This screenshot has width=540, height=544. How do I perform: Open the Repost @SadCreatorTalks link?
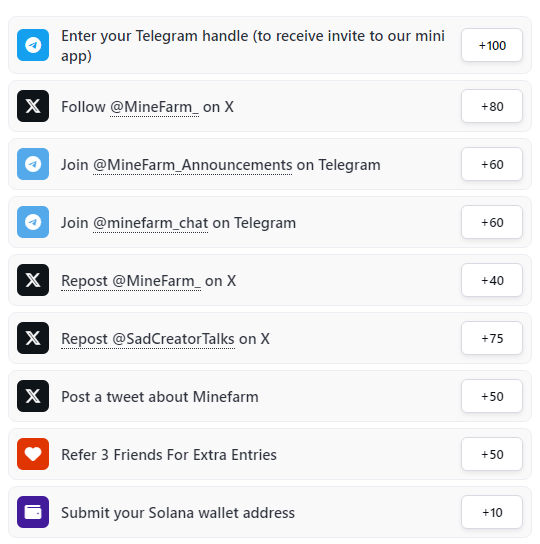click(148, 339)
